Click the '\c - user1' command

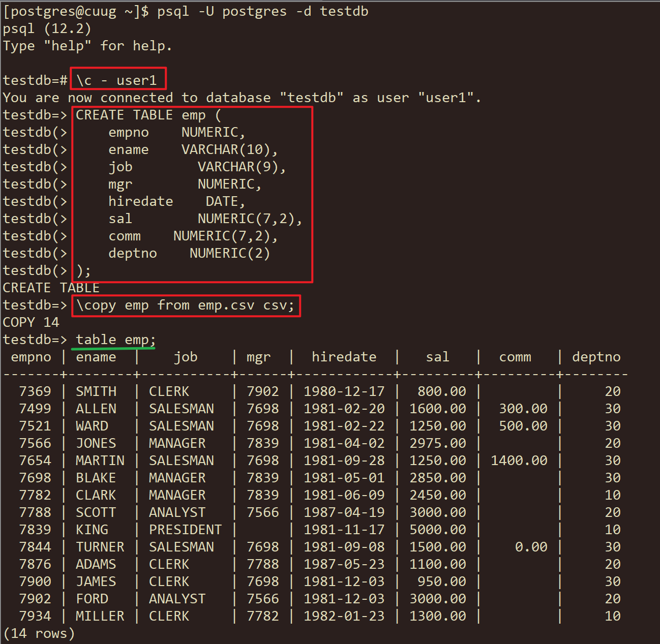tap(116, 80)
